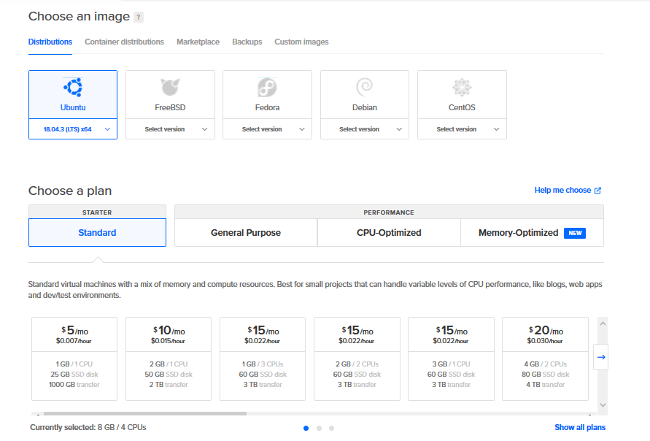Select the $5/mo 1 GB plan card
Viewport: 650px width, 441px height.
(x=75, y=359)
